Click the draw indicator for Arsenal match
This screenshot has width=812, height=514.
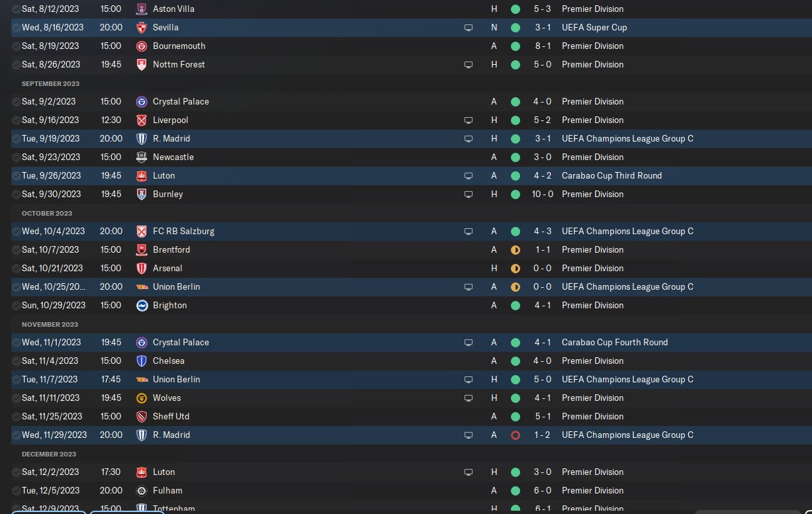point(516,269)
